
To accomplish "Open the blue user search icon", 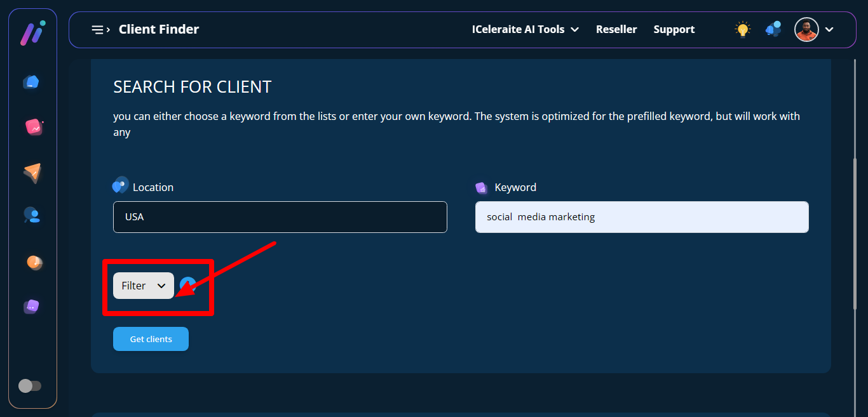I will pyautogui.click(x=32, y=216).
